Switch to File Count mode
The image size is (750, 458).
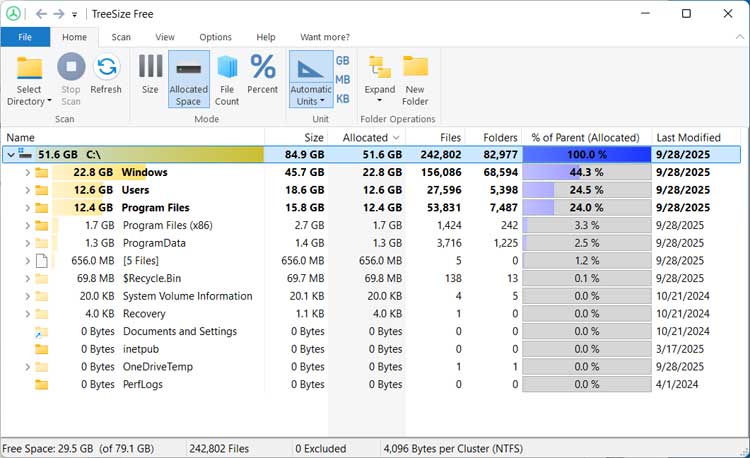pyautogui.click(x=227, y=79)
